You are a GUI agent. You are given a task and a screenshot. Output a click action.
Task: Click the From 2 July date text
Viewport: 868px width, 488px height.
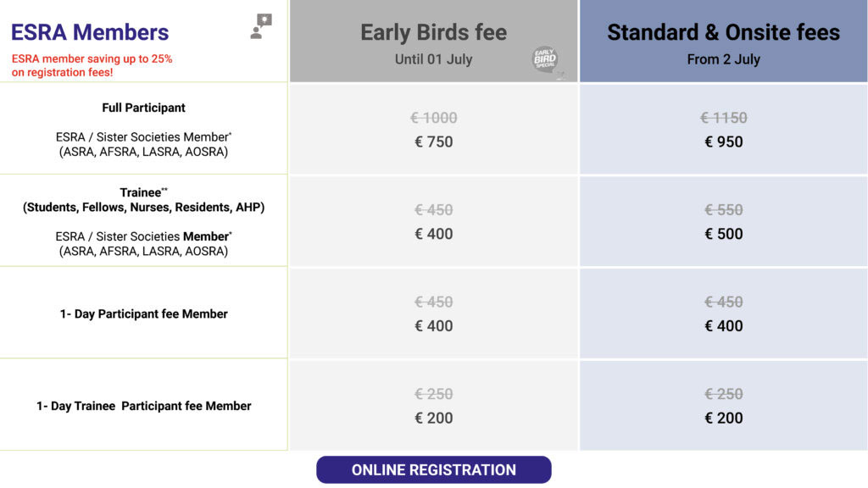(723, 59)
